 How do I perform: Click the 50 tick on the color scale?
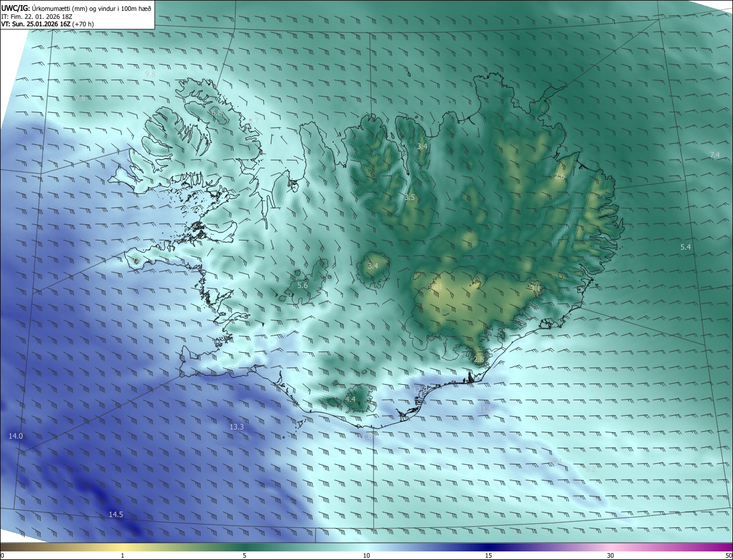click(x=728, y=555)
